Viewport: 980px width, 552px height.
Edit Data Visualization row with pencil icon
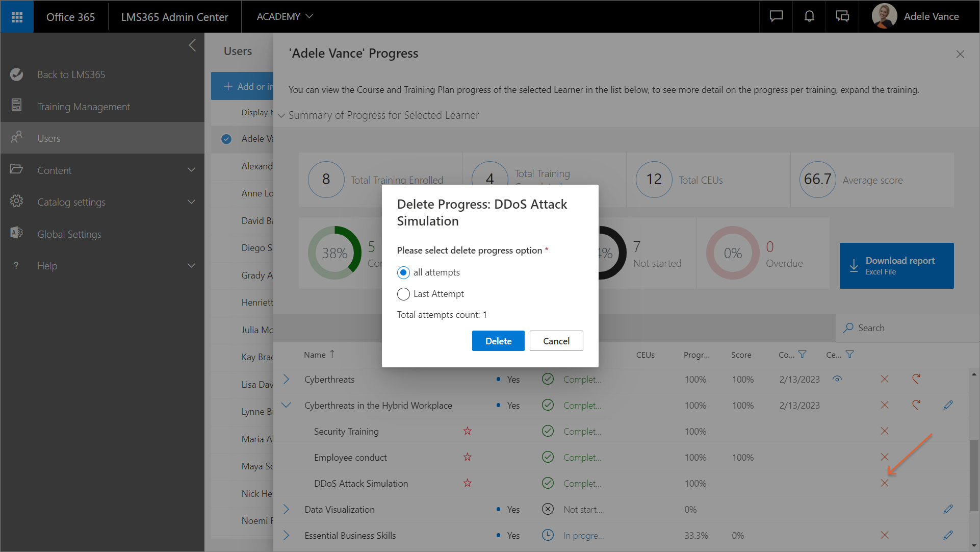(x=948, y=509)
